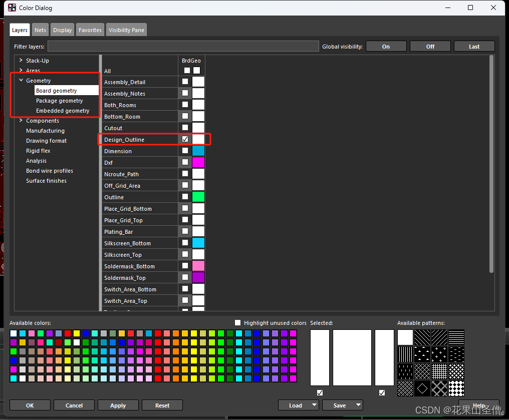Viewport: 509px width, 420px height.
Task: Open the Load button dropdown arrow
Action: (314, 405)
